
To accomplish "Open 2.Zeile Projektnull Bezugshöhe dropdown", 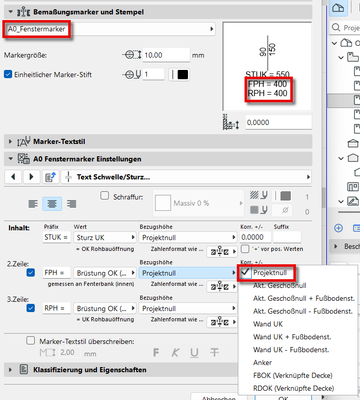I will tap(188, 273).
